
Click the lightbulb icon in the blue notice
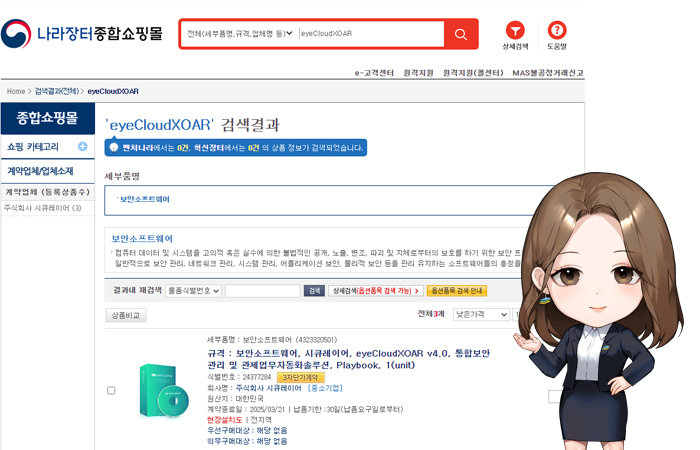(114, 147)
